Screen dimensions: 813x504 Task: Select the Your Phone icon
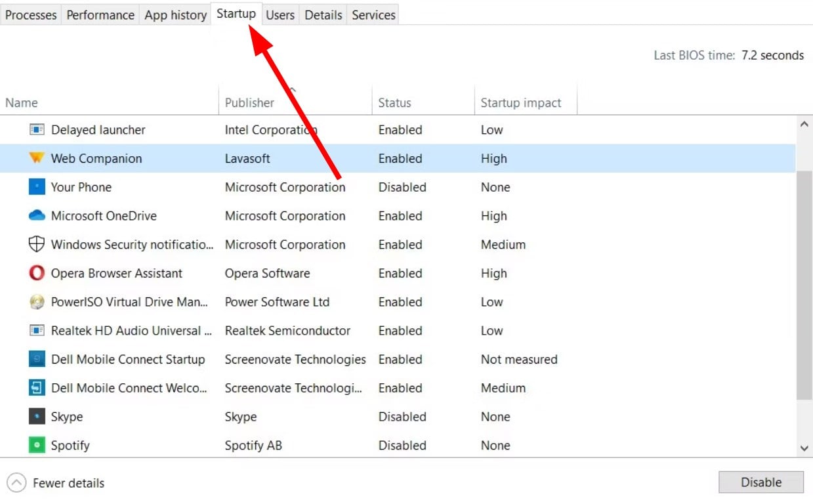(x=37, y=187)
